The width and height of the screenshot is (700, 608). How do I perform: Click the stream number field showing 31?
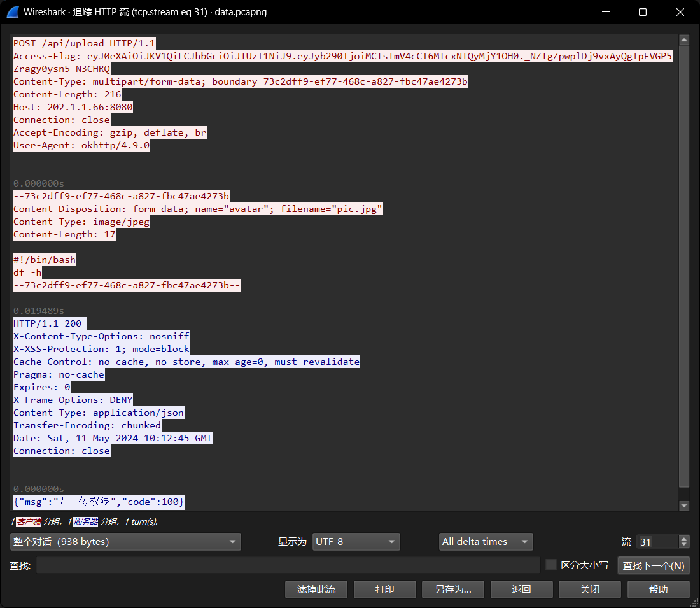pyautogui.click(x=657, y=541)
